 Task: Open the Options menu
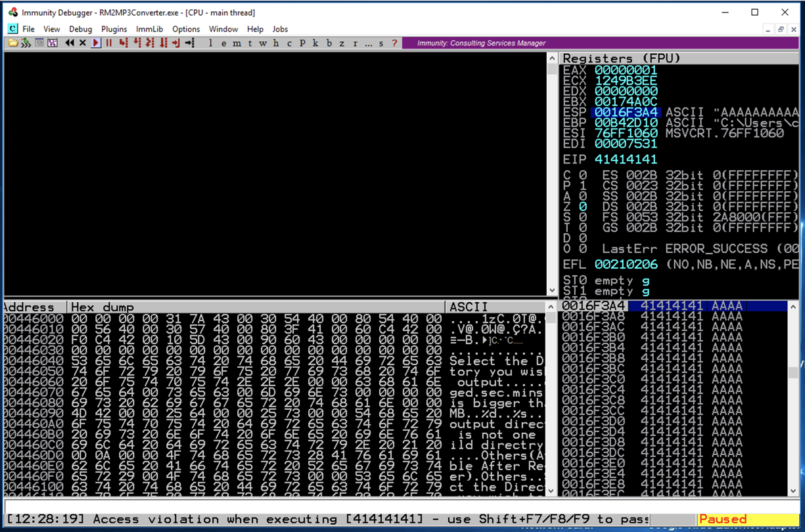click(186, 29)
